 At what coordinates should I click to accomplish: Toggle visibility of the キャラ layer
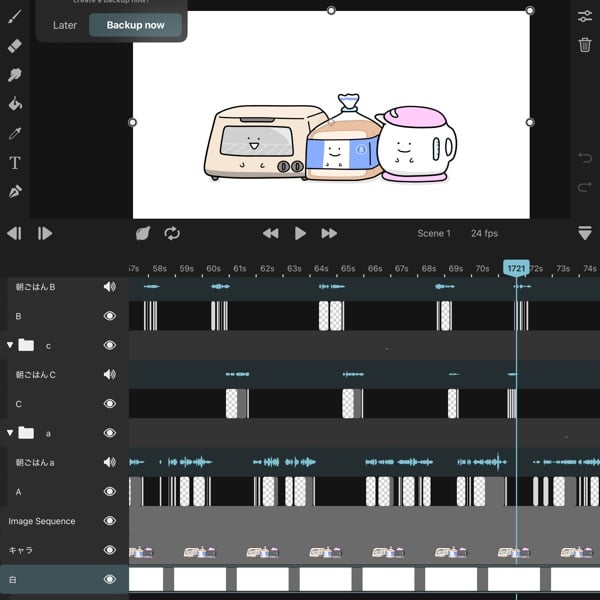pos(110,550)
